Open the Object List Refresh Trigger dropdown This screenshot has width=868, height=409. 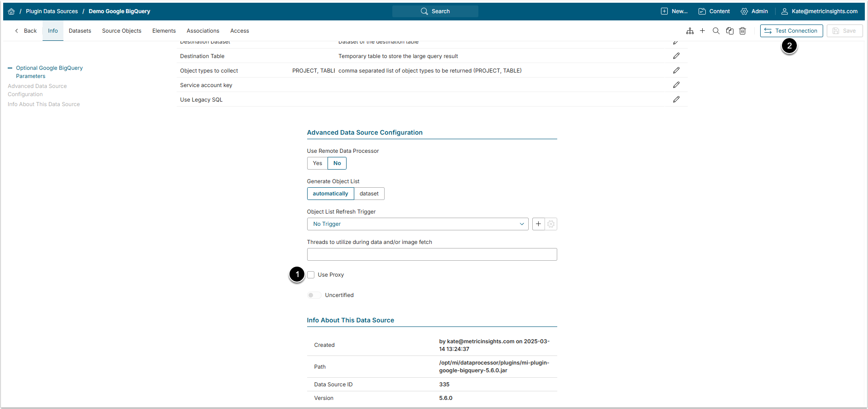(x=417, y=224)
